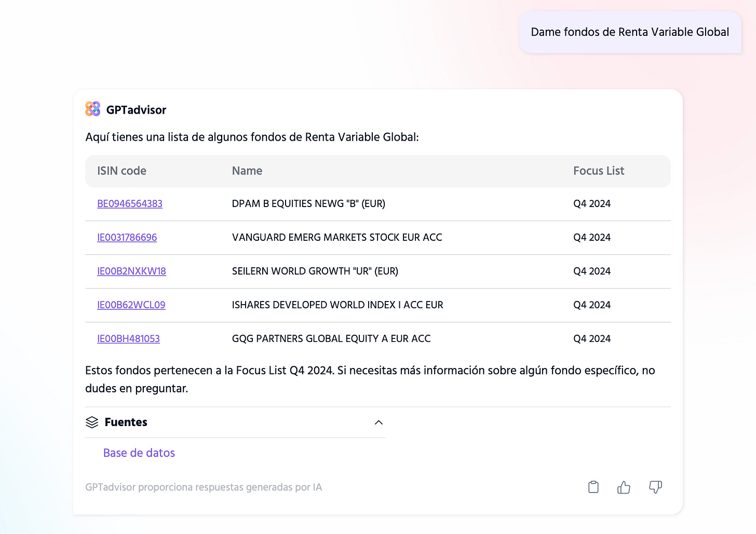
Task: Open ISIN link IE00B62WCL09
Action: [x=131, y=305]
